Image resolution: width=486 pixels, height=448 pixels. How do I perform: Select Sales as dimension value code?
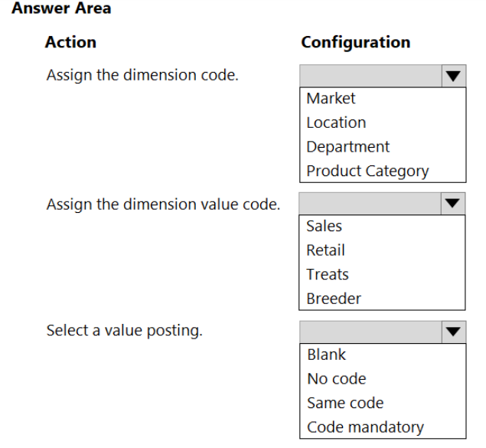click(324, 226)
